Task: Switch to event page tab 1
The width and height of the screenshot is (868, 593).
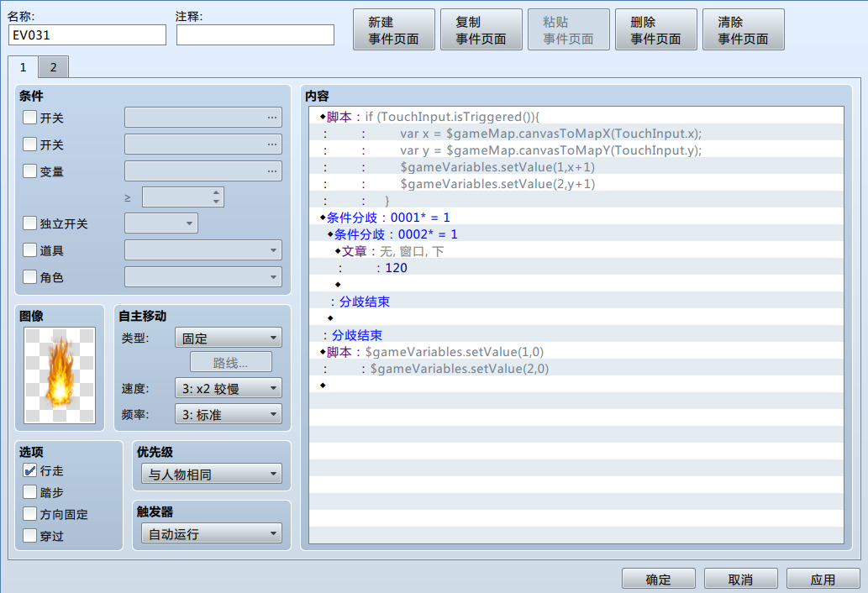Action: 24,67
